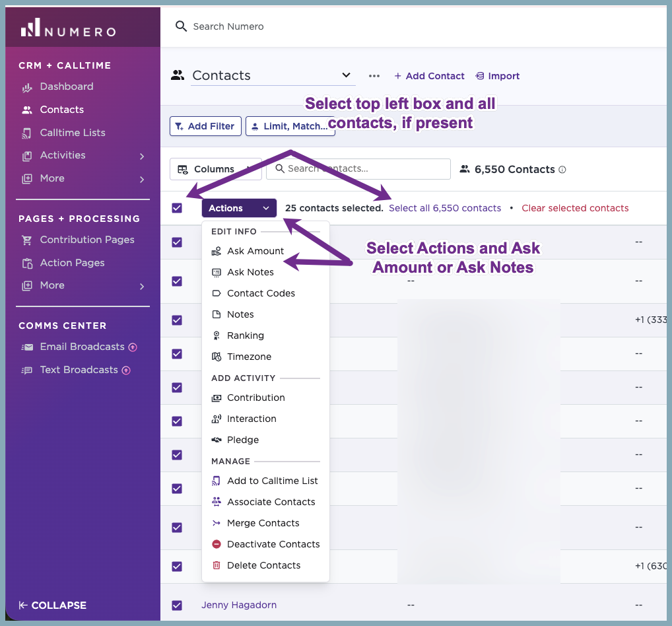Image resolution: width=672 pixels, height=626 pixels.
Task: Click the 25 contacts selected text
Action: pyautogui.click(x=334, y=209)
